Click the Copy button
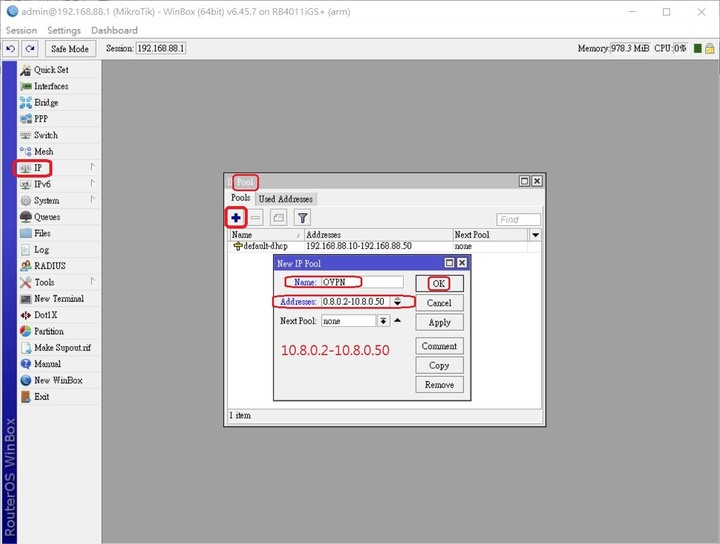This screenshot has width=720, height=544. [439, 365]
